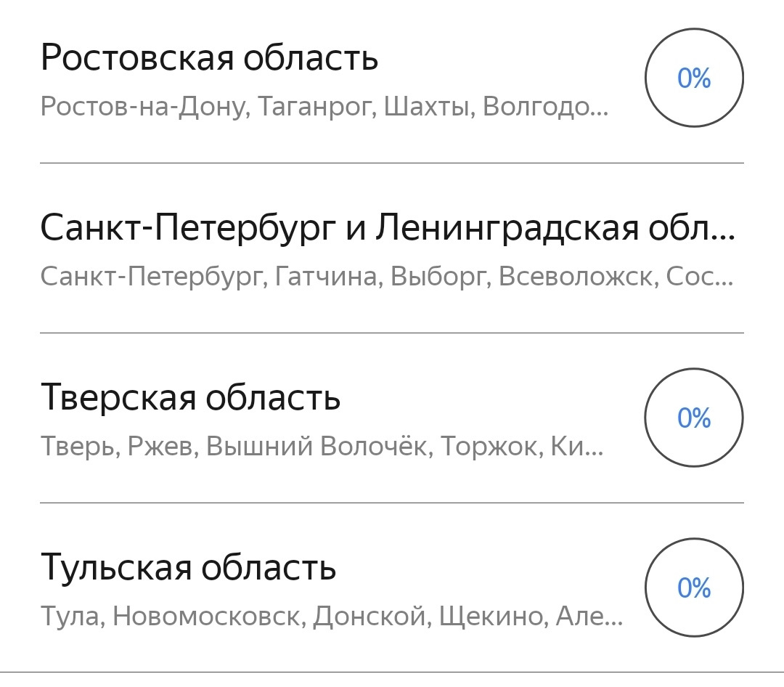Screen dimensions: 784x687
Task: Click Шахты in Rostov region cities
Action: click(x=428, y=107)
